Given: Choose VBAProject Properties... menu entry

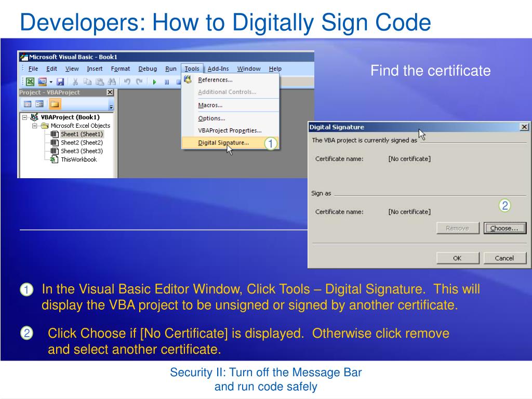Looking at the screenshot, I should (x=230, y=130).
